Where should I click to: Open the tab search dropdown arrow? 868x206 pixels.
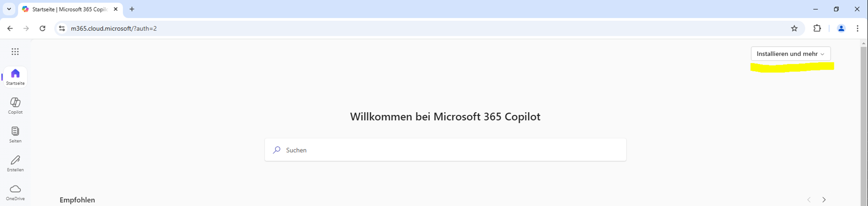point(9,9)
